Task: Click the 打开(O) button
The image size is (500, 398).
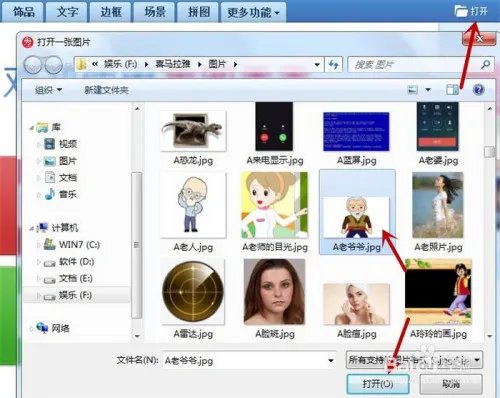Action: [378, 384]
